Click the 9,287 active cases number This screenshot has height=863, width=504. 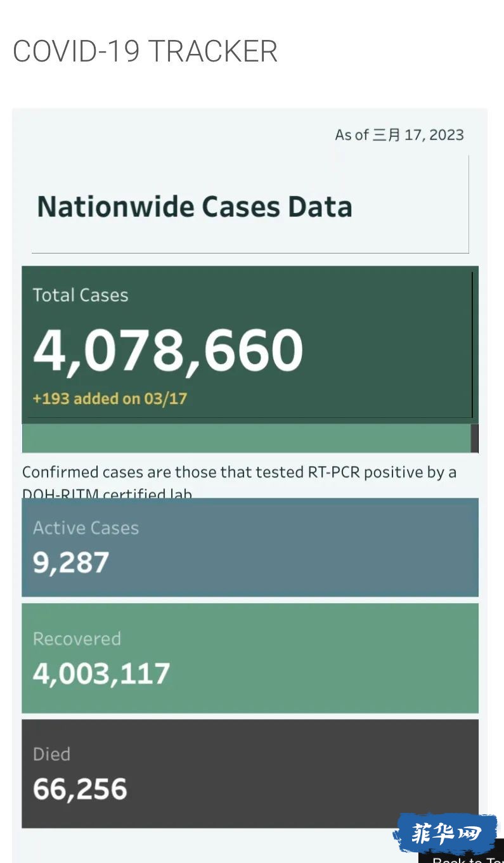(71, 562)
